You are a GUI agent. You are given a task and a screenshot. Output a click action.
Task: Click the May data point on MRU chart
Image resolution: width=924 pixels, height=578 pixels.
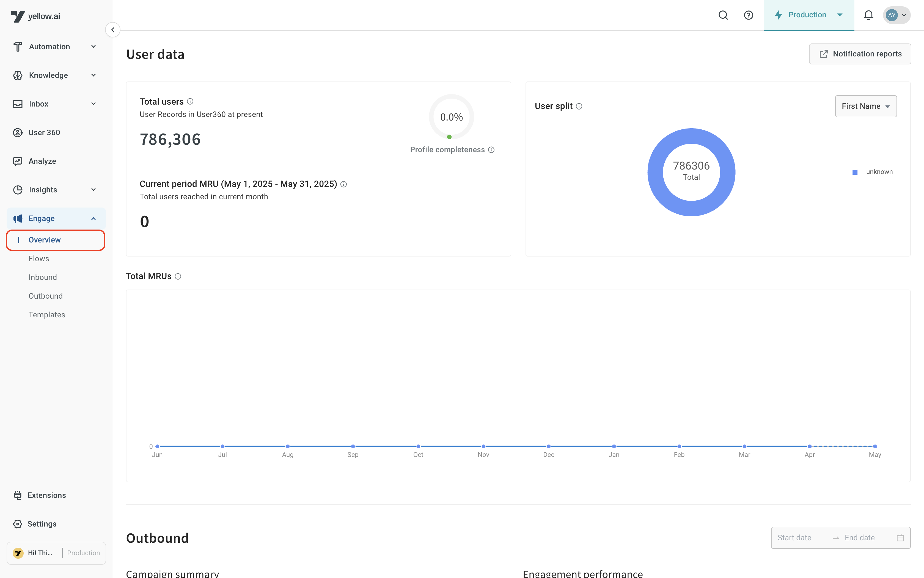(x=875, y=446)
